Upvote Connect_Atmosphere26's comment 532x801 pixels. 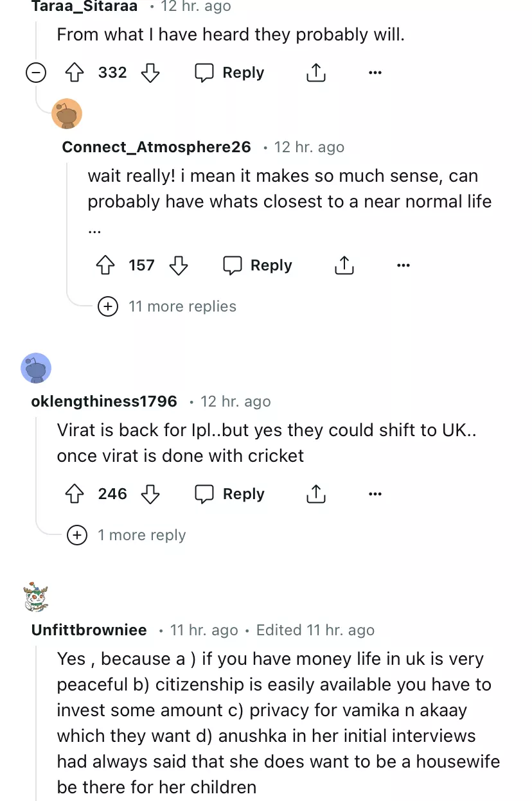[x=105, y=265]
